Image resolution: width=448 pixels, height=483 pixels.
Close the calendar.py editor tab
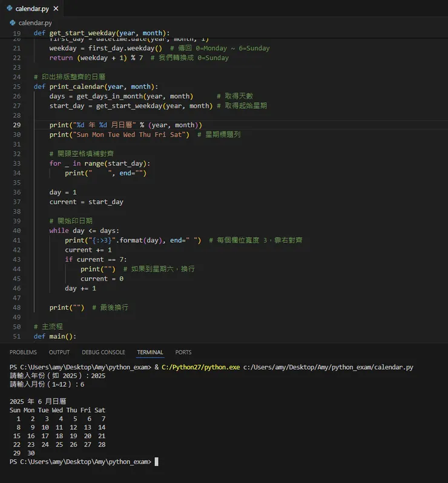56,8
